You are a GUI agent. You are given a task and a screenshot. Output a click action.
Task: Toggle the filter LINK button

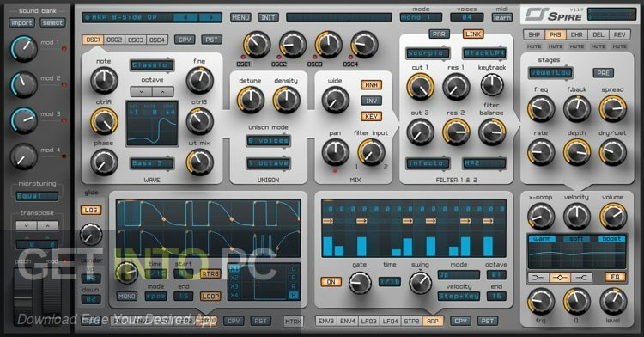[x=473, y=34]
